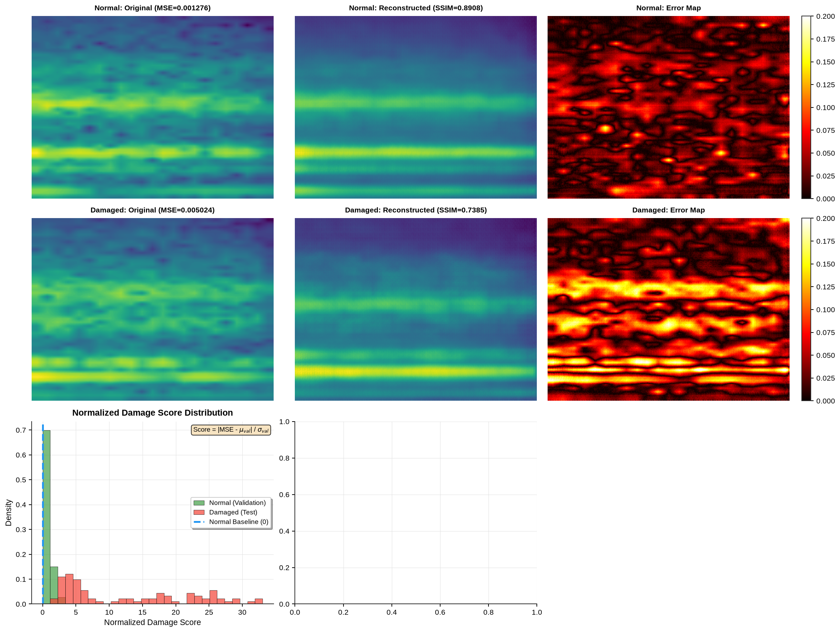This screenshot has width=840, height=632.
Task: Click the Normal: Original MSE title
Action: coord(152,8)
